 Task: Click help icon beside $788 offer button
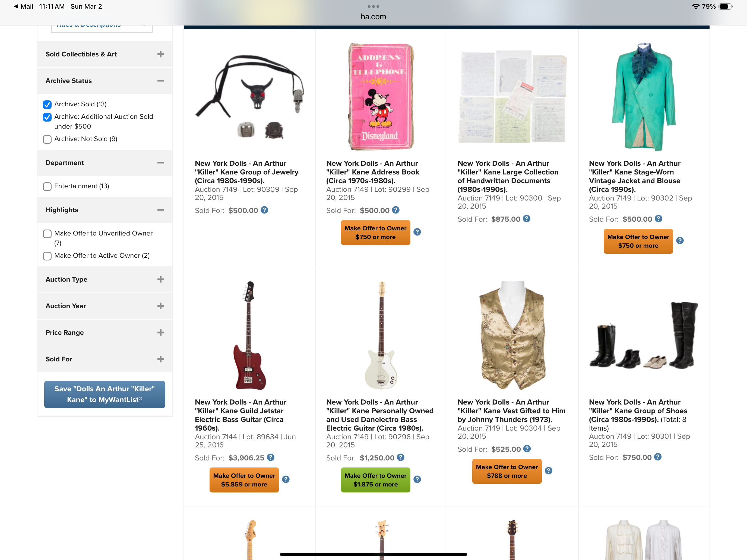(548, 470)
